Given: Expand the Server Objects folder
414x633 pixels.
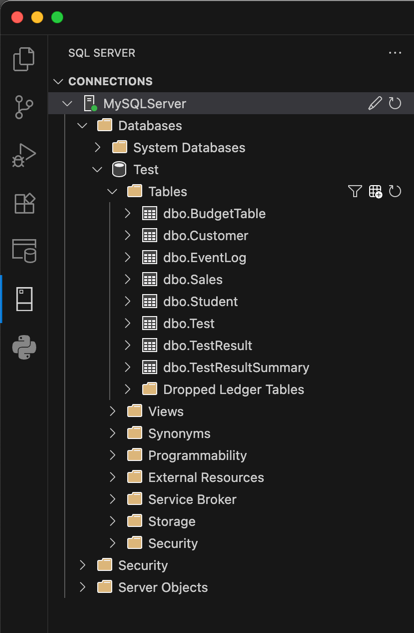Looking at the screenshot, I should coord(82,587).
